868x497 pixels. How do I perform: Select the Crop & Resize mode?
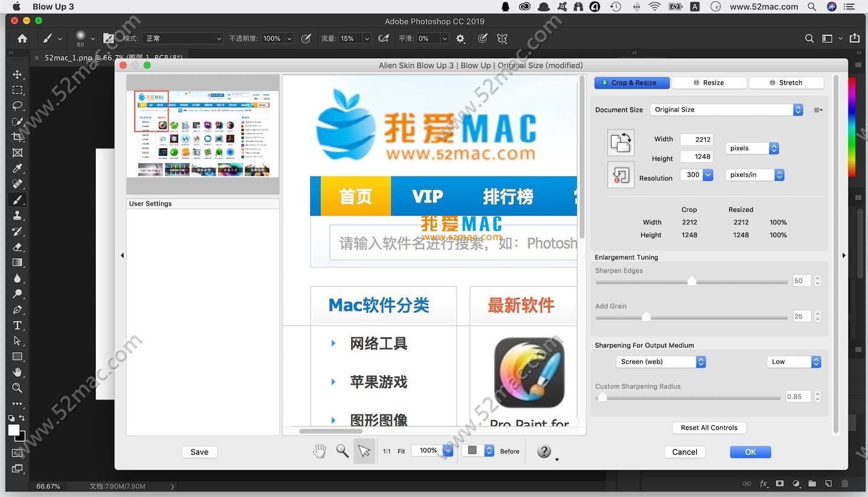[x=632, y=83]
